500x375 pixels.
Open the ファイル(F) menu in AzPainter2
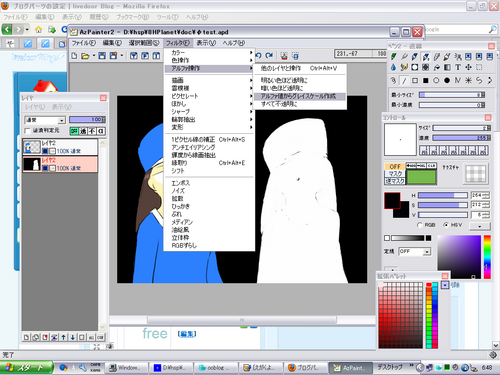[x=84, y=43]
